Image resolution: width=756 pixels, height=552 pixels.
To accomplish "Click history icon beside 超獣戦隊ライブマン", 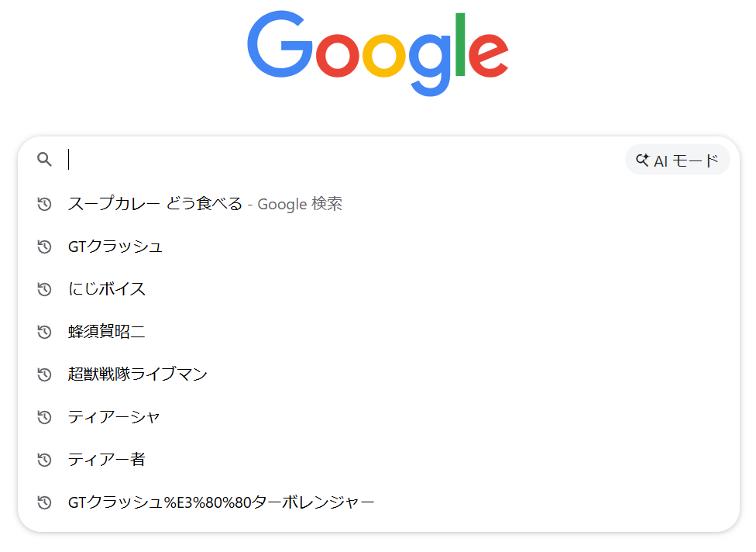I will click(x=45, y=375).
